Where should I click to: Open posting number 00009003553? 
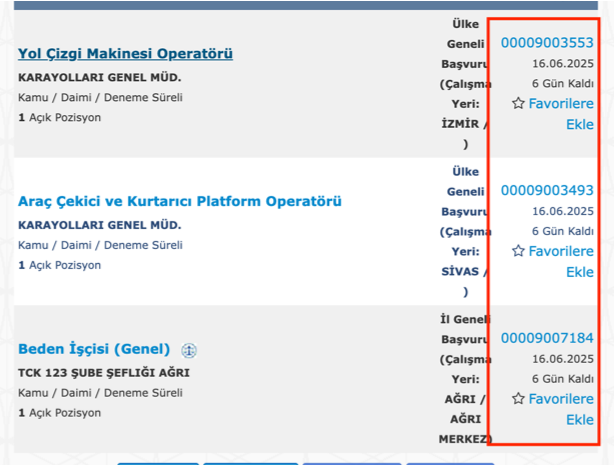pos(547,42)
